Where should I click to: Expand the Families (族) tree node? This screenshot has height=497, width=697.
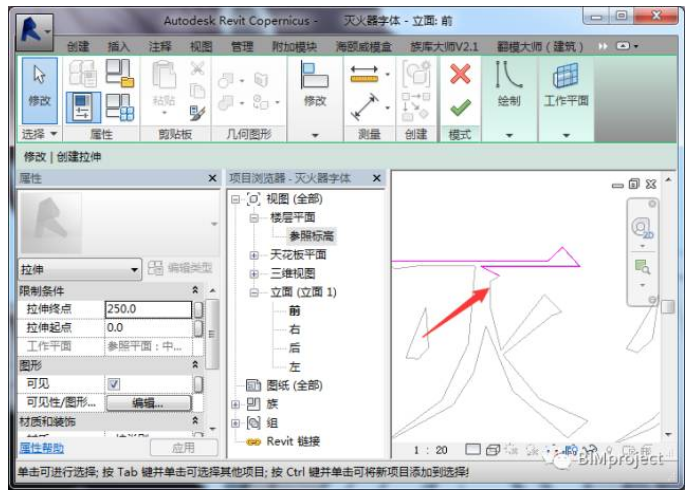[236, 404]
